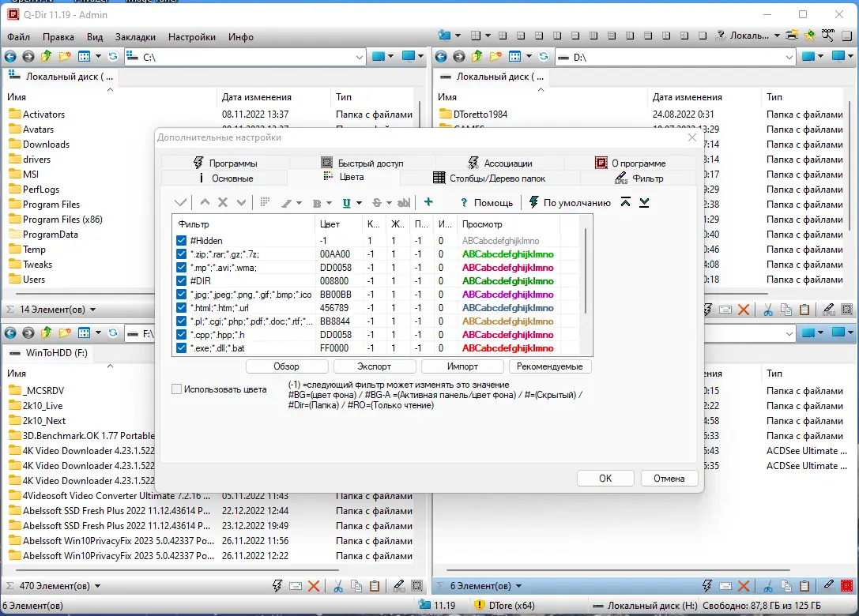
Task: Click the strikethrough S formatting icon
Action: (x=377, y=203)
